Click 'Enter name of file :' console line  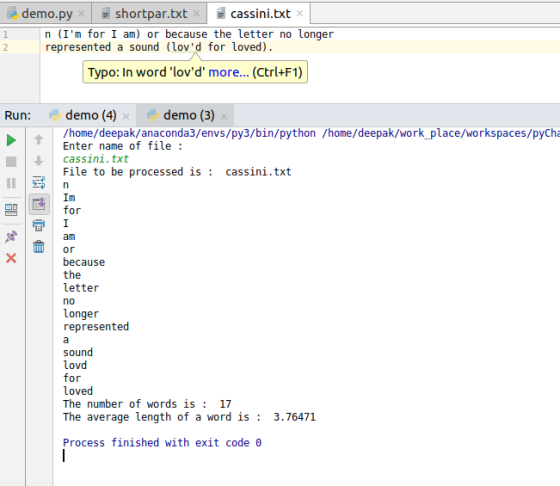click(x=123, y=146)
